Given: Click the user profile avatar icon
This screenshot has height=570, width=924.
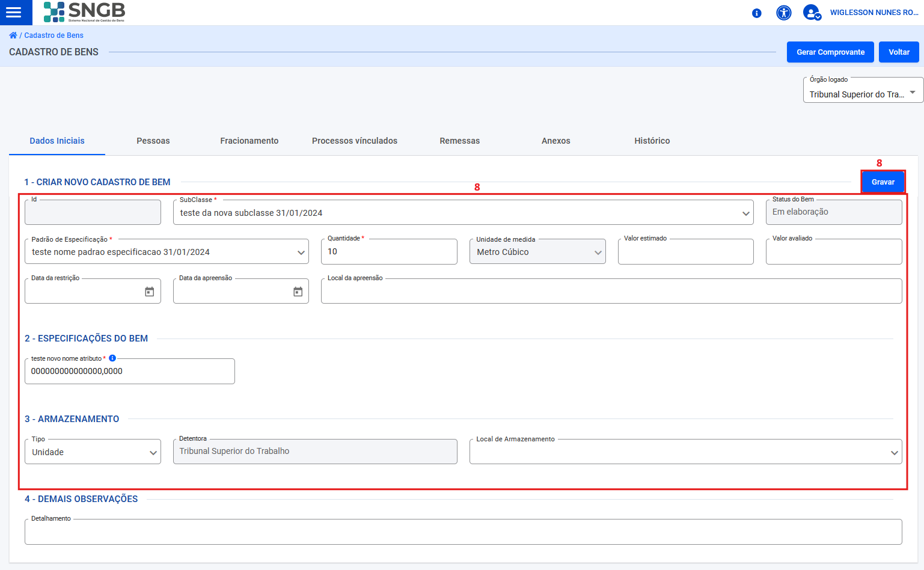Looking at the screenshot, I should click(812, 13).
